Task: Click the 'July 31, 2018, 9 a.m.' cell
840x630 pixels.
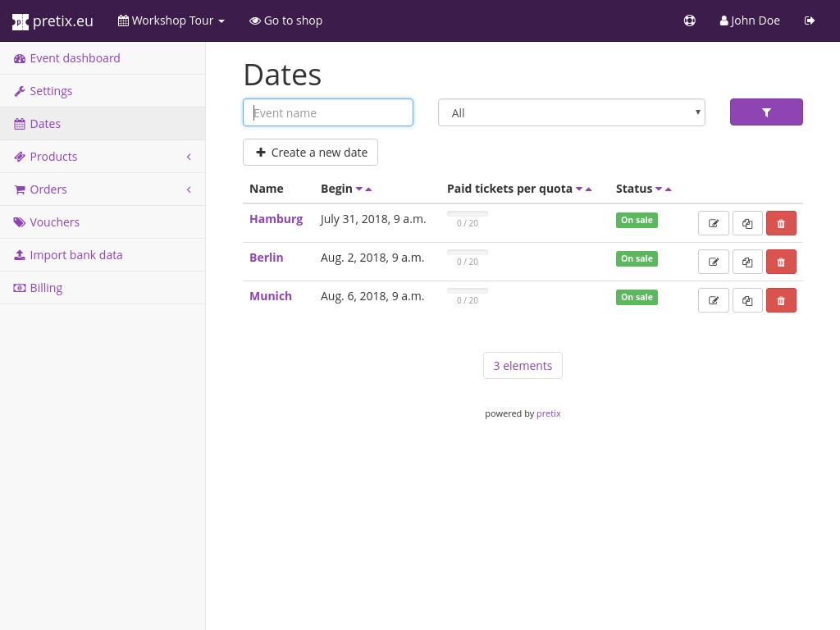Action: tap(373, 219)
